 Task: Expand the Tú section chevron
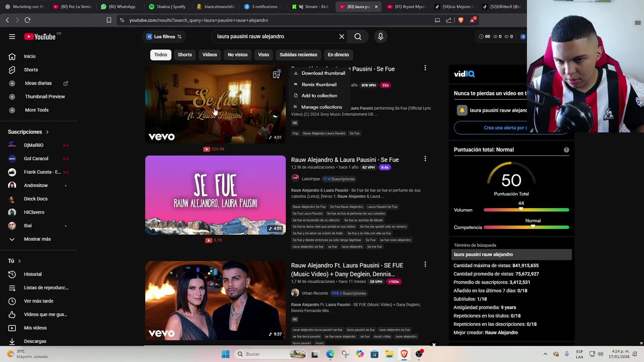tap(19, 261)
